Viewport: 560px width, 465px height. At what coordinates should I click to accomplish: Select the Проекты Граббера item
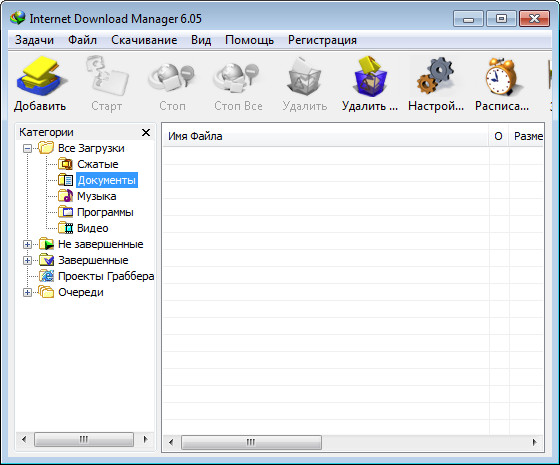tap(106, 276)
